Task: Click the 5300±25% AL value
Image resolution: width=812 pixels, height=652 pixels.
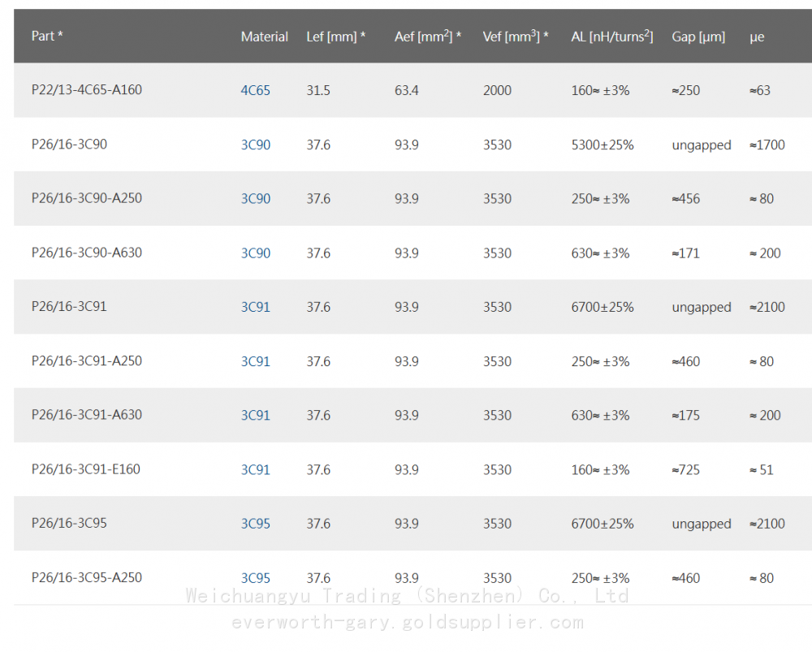Action: coord(602,145)
